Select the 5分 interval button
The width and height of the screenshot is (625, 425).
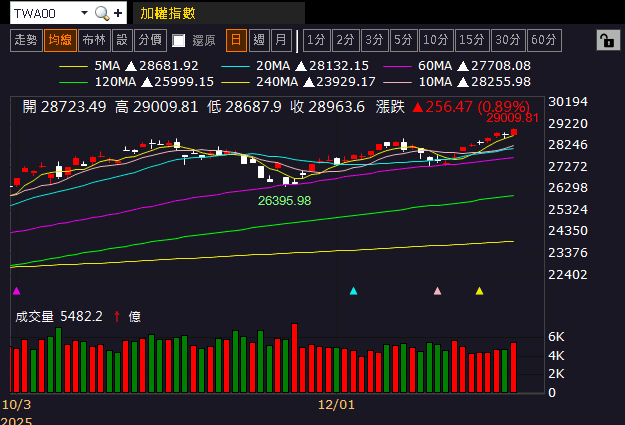[403, 40]
